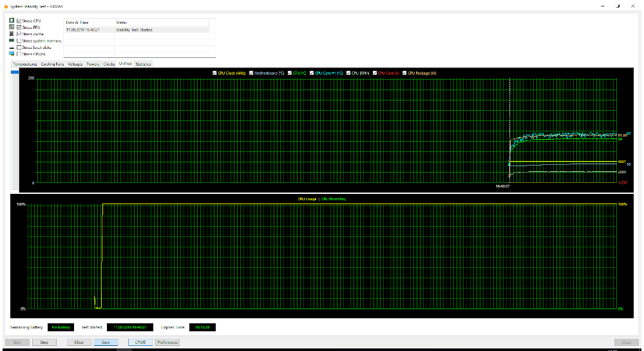The image size is (644, 351).
Task: Select the 'Stability Test: Started' log row
Action: coord(137,30)
